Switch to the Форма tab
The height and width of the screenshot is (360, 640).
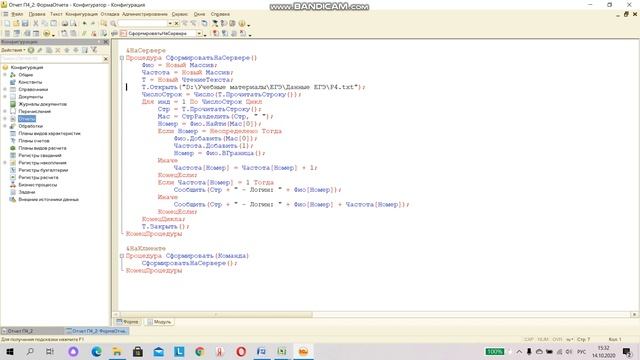tap(128, 322)
